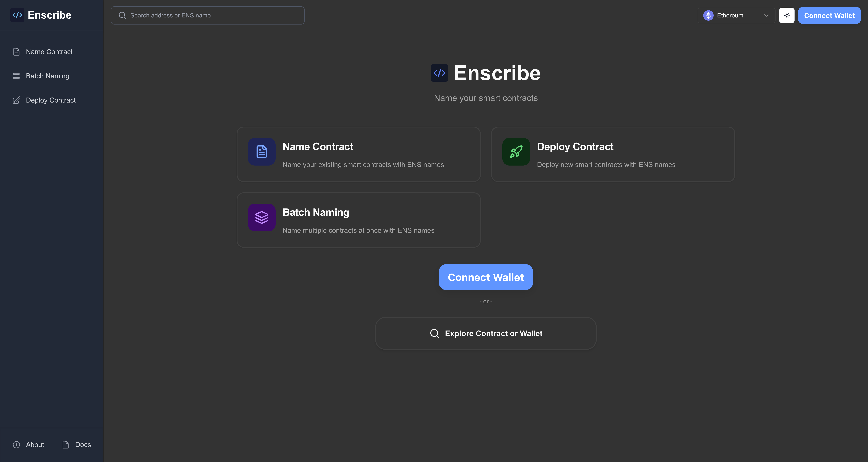Screen dimensions: 868x462
Task: Click the About info icon at bottom
Action: click(x=16, y=445)
